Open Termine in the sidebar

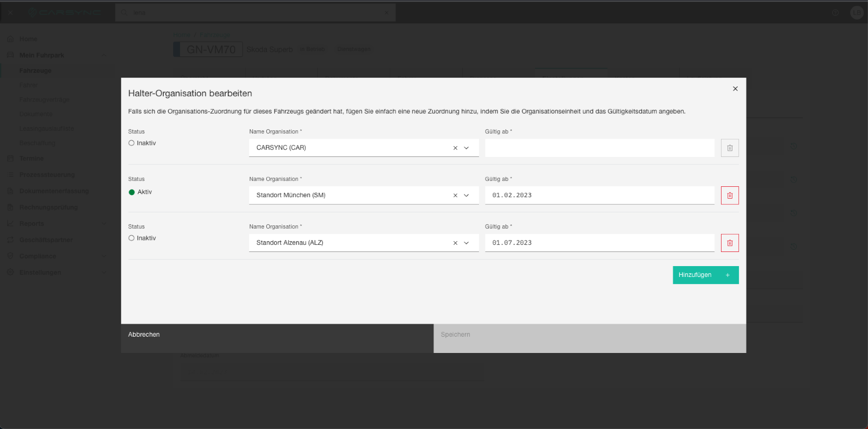point(31,159)
